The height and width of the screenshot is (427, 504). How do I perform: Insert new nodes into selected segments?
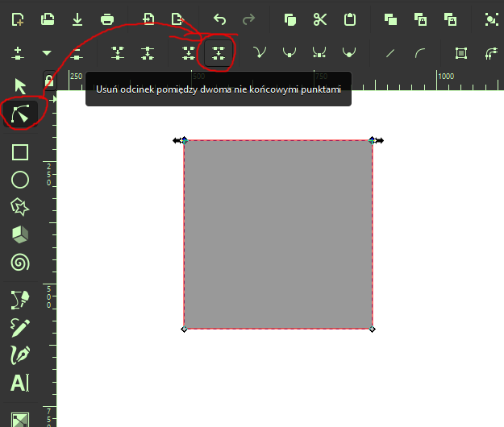click(18, 53)
